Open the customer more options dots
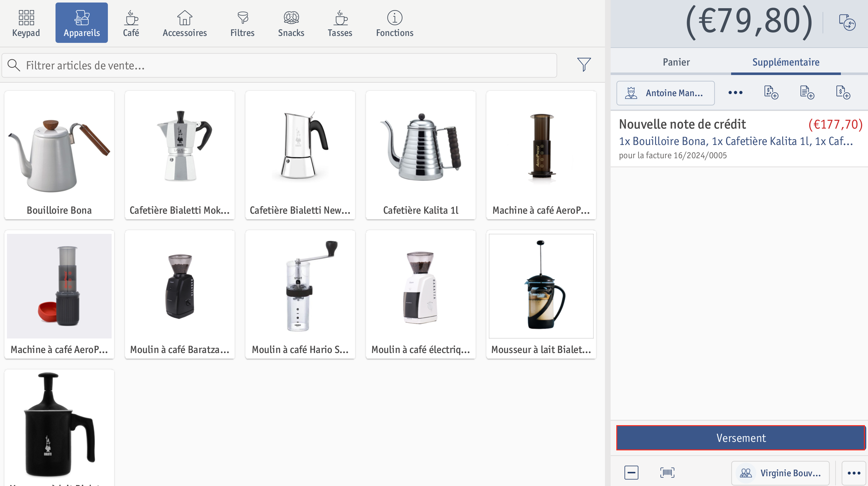 click(735, 93)
